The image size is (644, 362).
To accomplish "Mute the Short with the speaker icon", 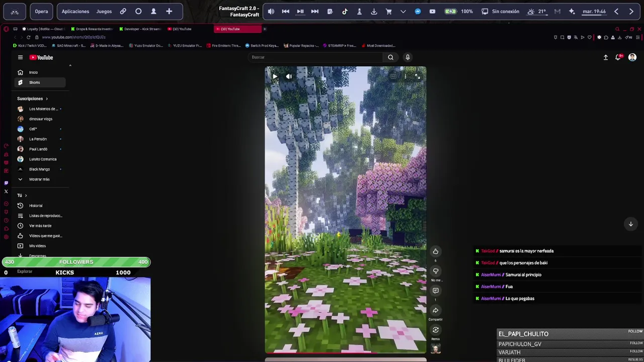I will [289, 76].
